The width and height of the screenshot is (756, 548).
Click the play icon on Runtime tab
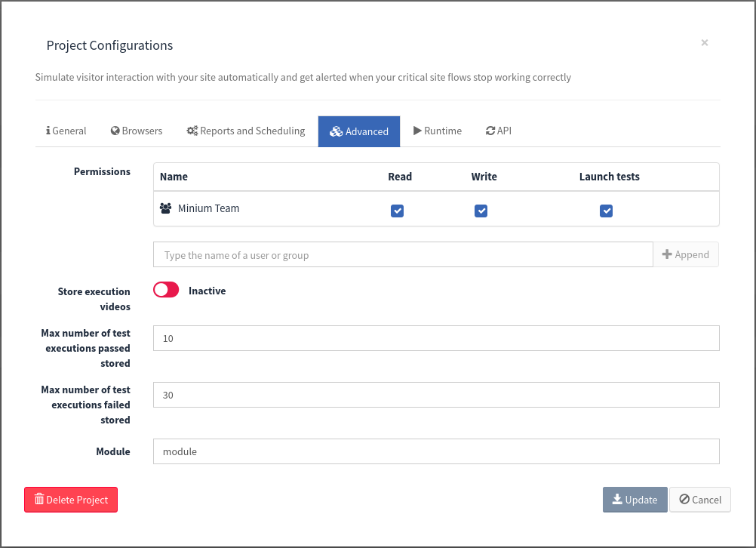[417, 131]
